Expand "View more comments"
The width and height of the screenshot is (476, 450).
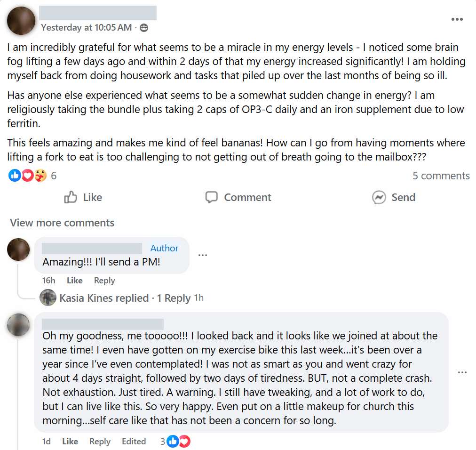coord(62,223)
